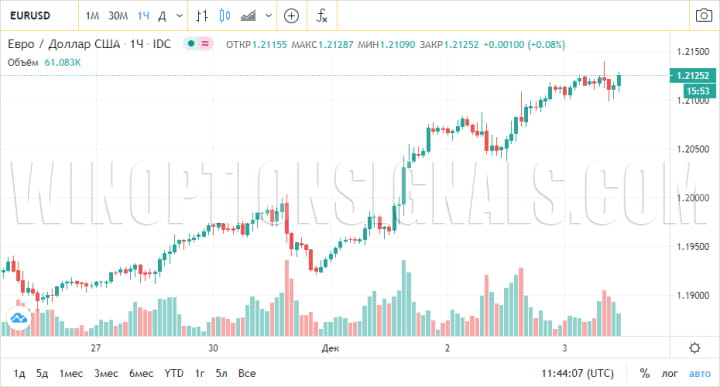
Task: Click the 3 date label on time axis
Action: pyautogui.click(x=564, y=348)
